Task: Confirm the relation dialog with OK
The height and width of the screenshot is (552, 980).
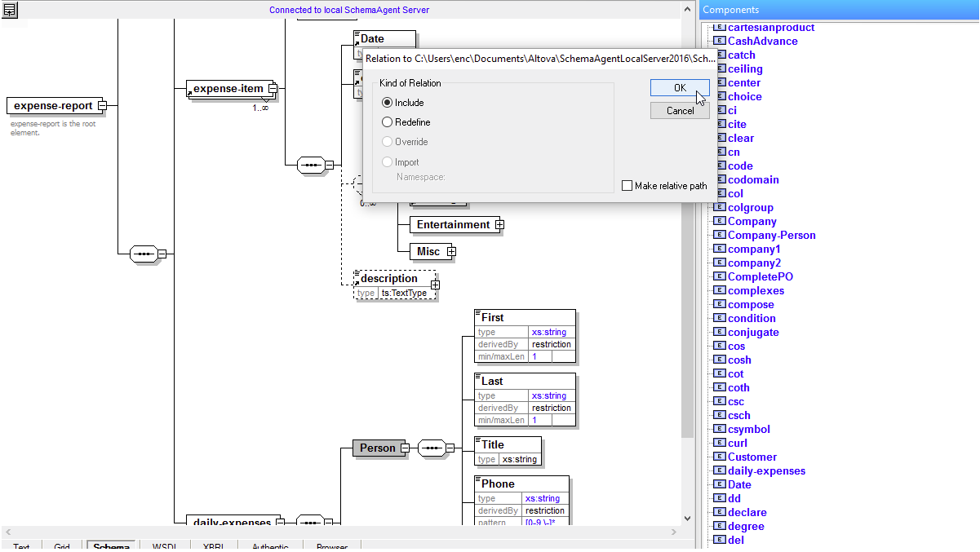Action: (x=680, y=88)
